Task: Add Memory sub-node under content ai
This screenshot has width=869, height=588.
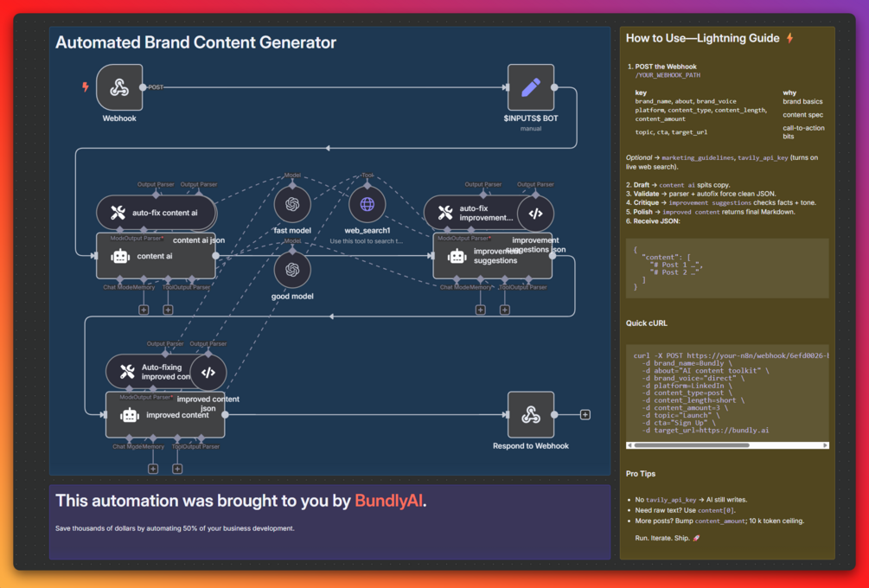Action: 144,310
